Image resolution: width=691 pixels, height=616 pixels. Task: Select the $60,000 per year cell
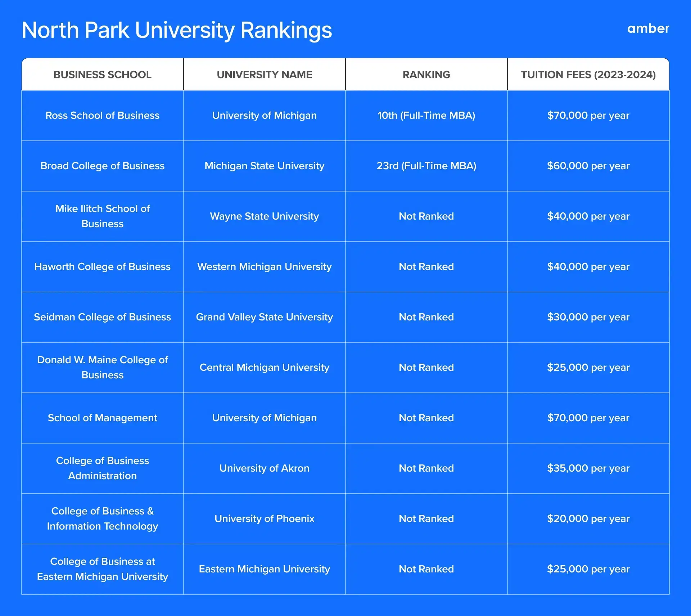click(588, 166)
